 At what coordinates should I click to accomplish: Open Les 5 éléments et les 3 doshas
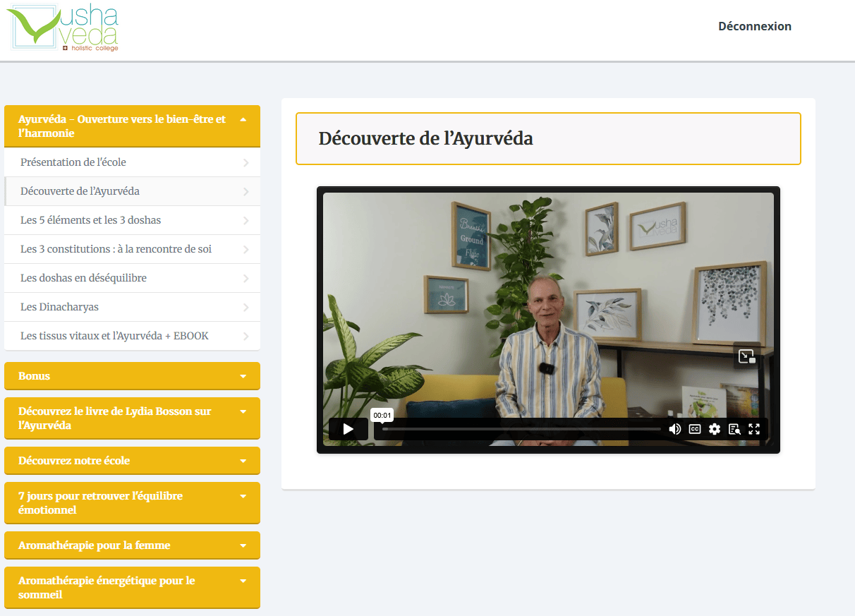coord(90,220)
